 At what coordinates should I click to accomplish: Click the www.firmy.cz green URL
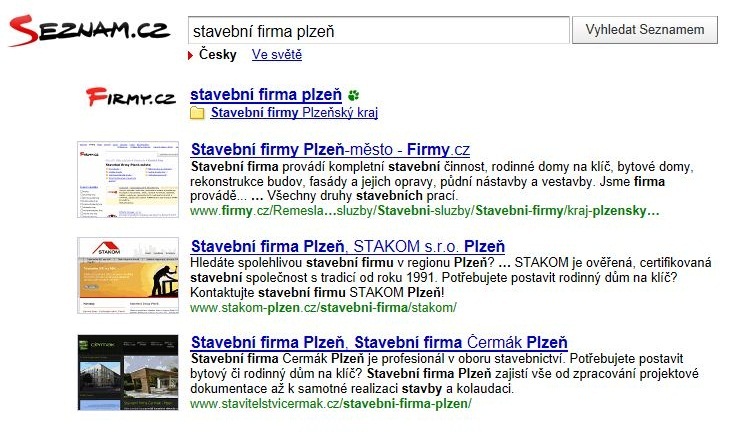pos(425,211)
